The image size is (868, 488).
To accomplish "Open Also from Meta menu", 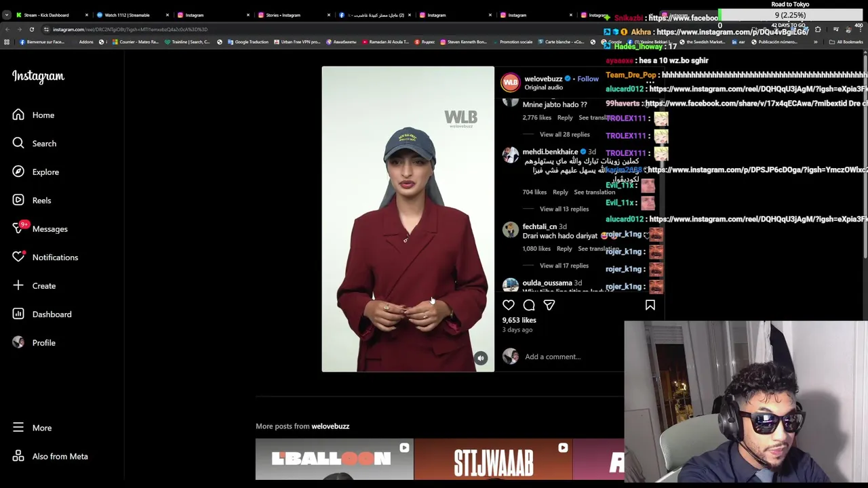I will pyautogui.click(x=50, y=456).
